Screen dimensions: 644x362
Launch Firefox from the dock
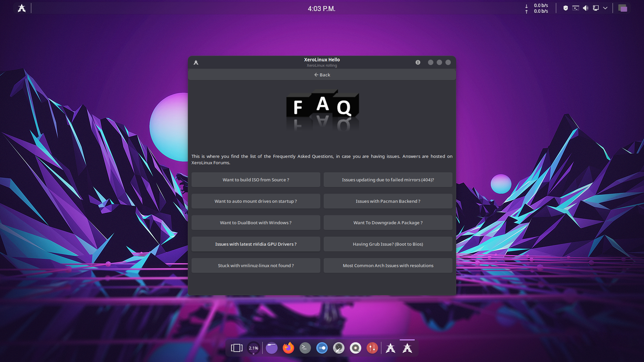point(288,348)
